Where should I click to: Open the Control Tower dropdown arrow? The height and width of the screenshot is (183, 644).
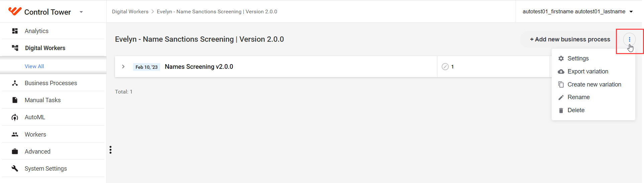(81, 12)
